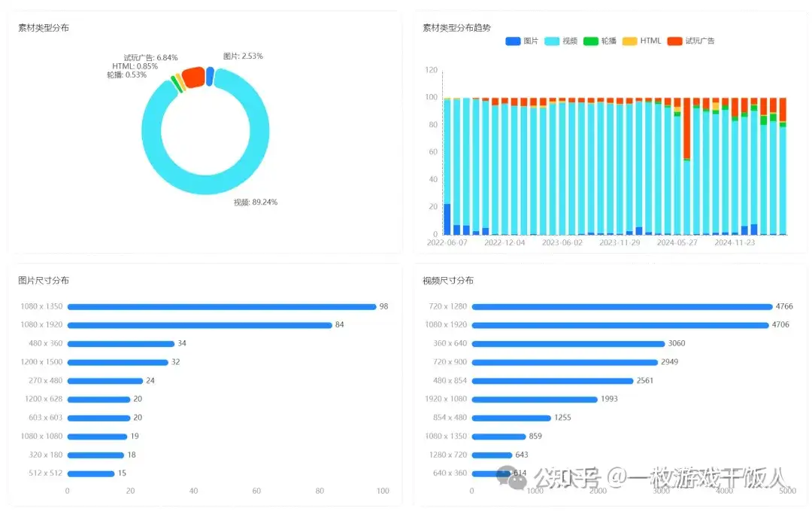Viewport: 812px width, 511px height.
Task: Toggle the 试玩广告 legend item
Action: pyautogui.click(x=691, y=41)
